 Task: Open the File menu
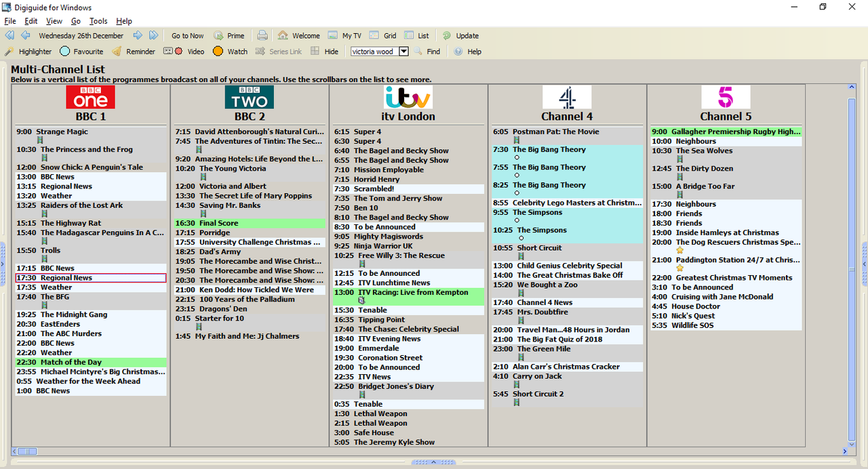tap(10, 21)
